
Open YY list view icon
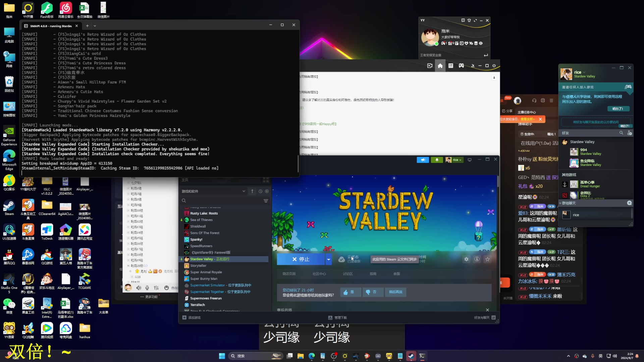[451, 66]
